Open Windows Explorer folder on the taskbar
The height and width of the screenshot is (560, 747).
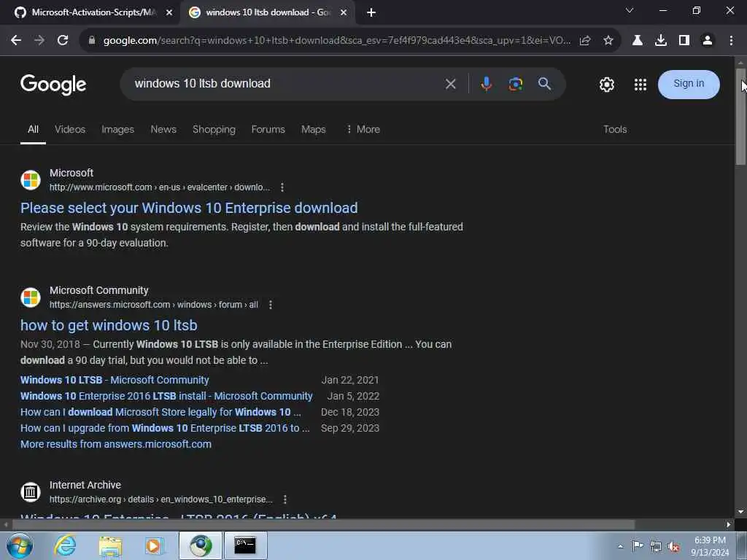coord(111,546)
